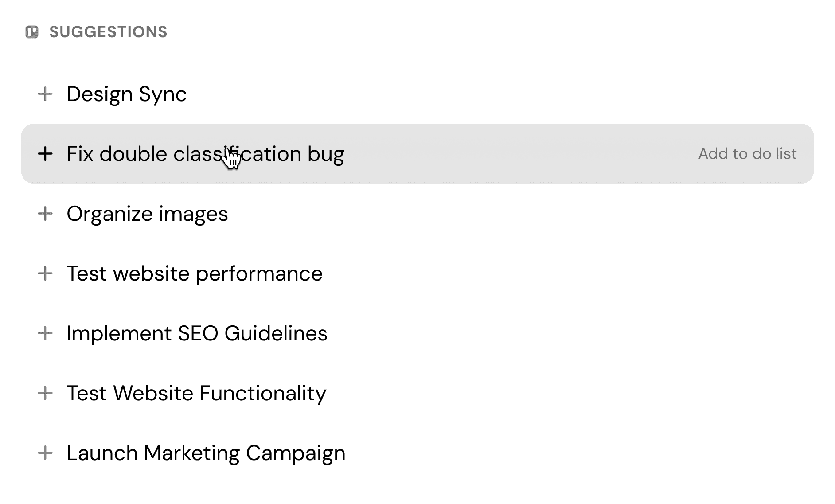Viewport: 835px width, 504px height.
Task: Pick the Test website performance suggestion
Action: coord(194,273)
